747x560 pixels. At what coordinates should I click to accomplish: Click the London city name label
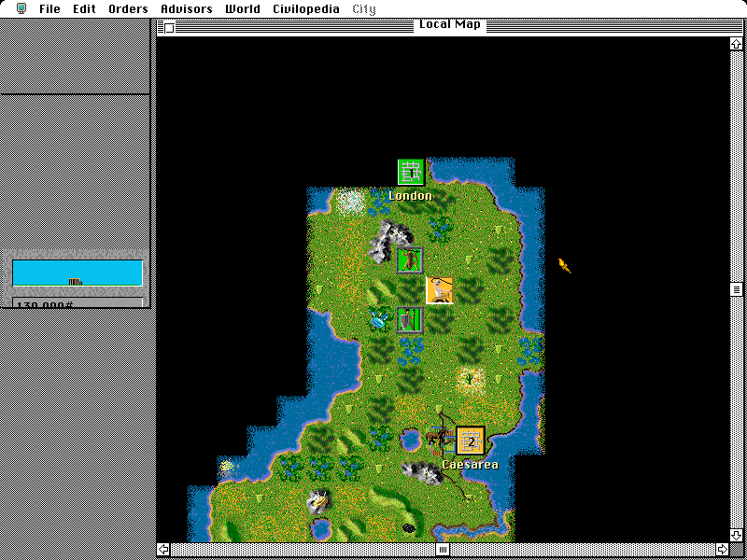click(x=411, y=196)
